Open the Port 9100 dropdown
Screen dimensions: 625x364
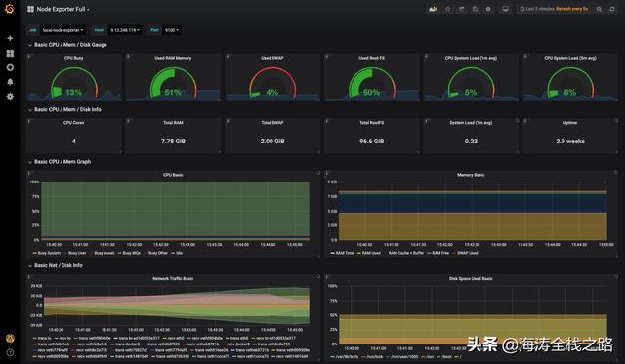[x=172, y=30]
